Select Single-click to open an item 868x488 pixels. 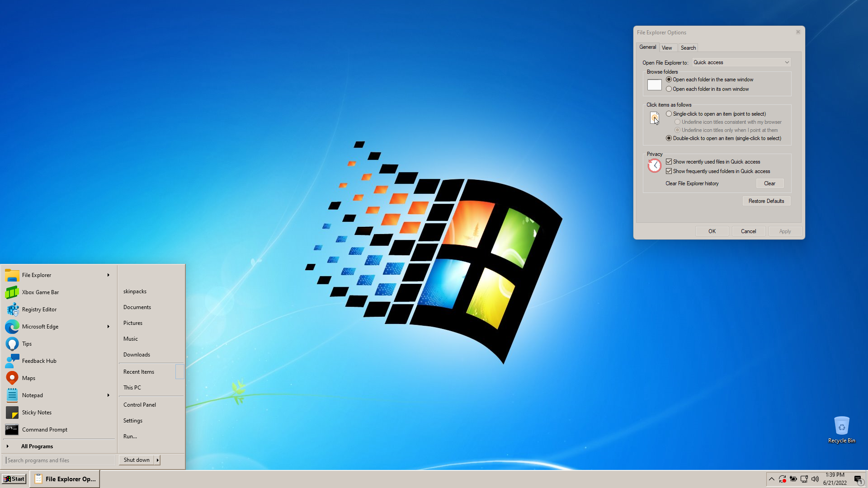[x=669, y=114]
